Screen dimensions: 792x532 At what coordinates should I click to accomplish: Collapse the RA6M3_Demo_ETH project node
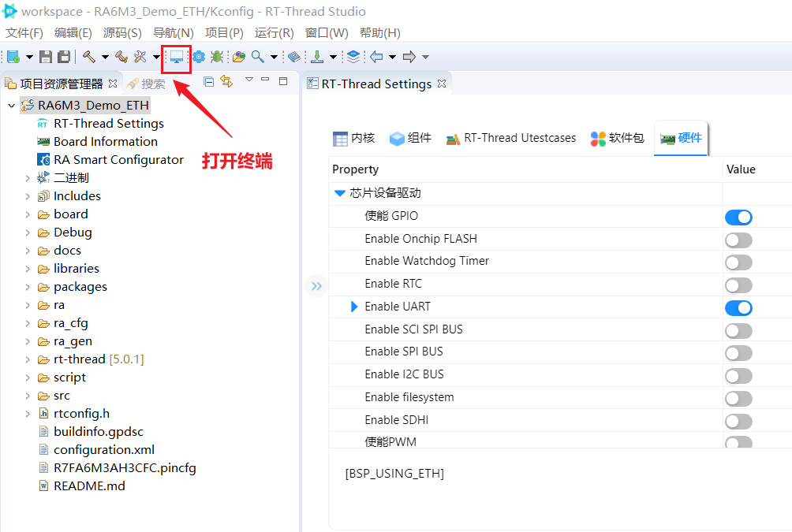click(x=12, y=106)
